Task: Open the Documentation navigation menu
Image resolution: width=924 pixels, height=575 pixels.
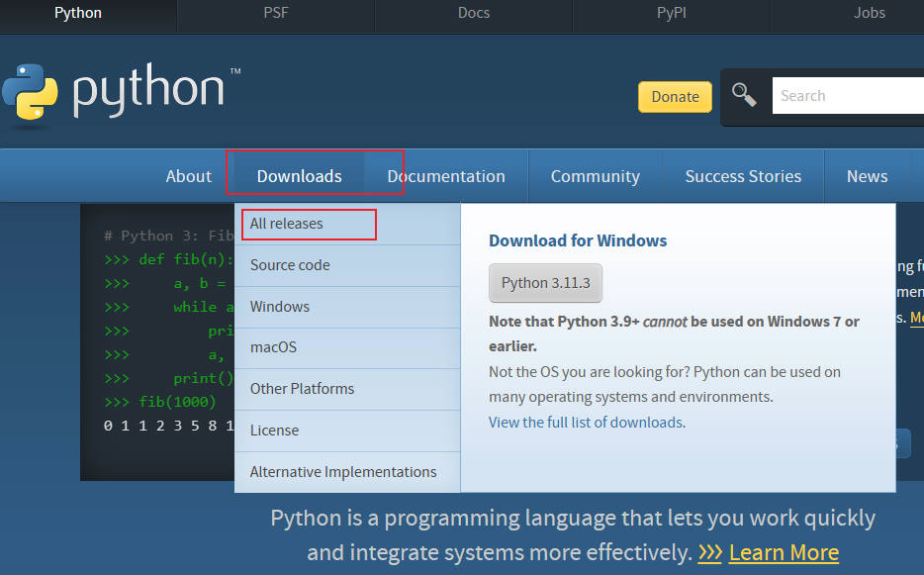Action: [446, 176]
